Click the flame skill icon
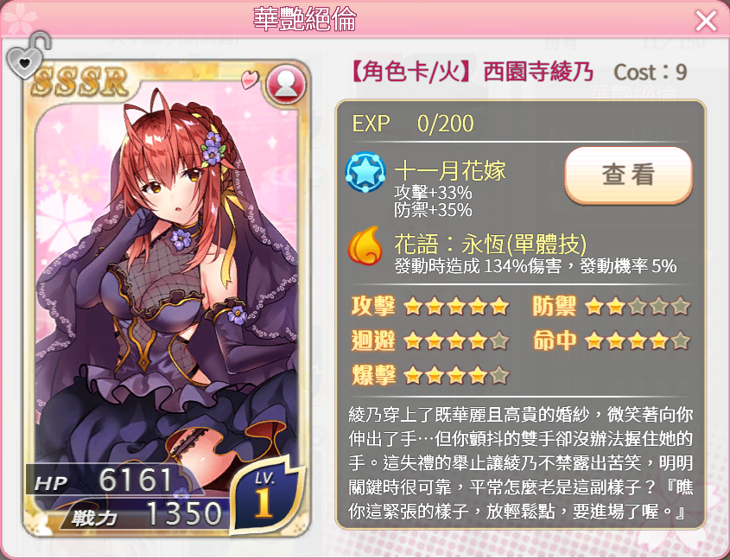The height and width of the screenshot is (560, 730). (365, 245)
